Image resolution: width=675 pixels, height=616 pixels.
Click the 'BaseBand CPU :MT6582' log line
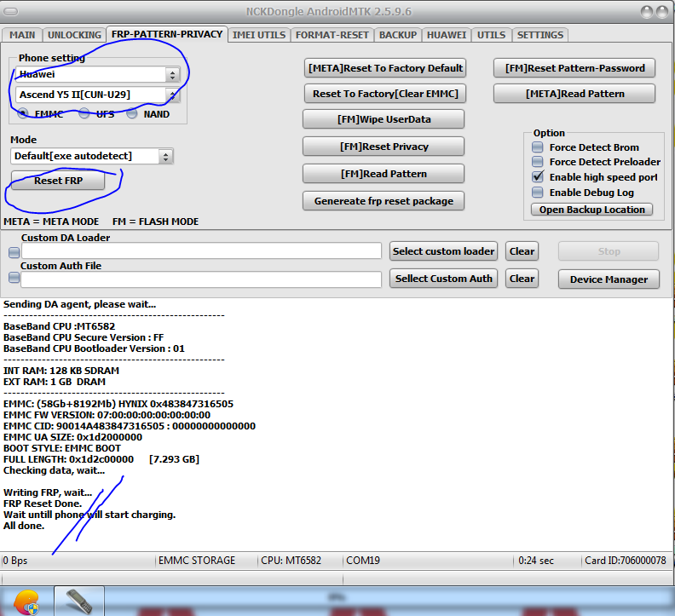[x=59, y=326]
